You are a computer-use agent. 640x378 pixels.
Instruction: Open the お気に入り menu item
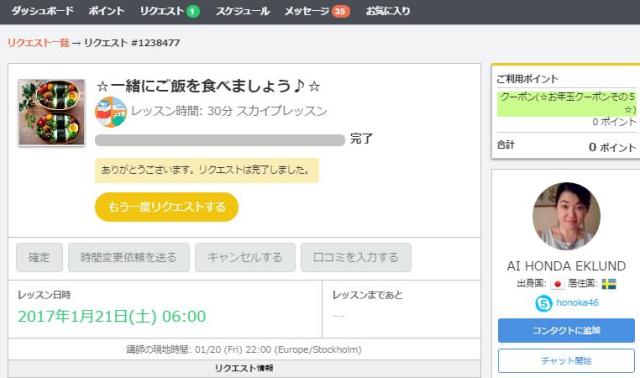388,11
